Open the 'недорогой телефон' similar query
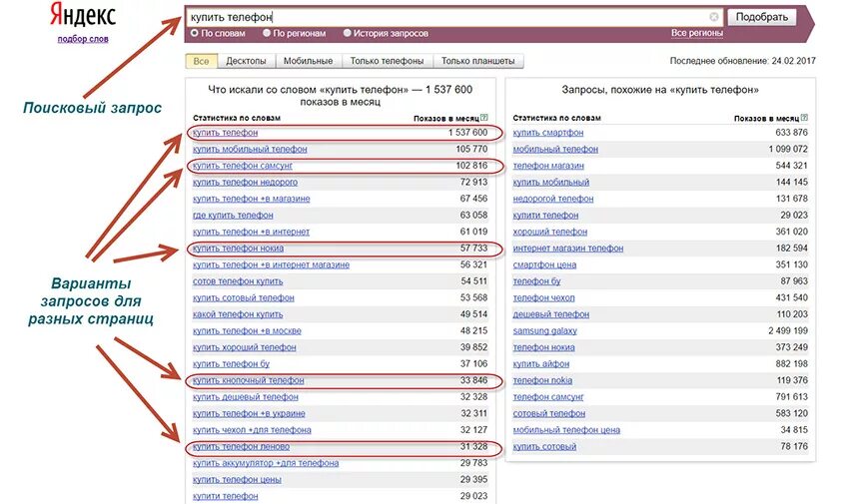844x504 pixels. click(553, 199)
